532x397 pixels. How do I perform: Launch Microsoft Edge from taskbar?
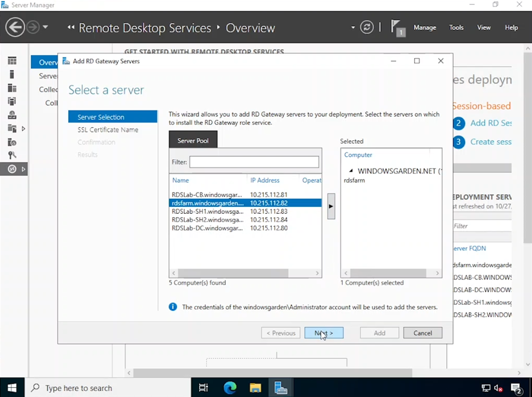click(230, 388)
